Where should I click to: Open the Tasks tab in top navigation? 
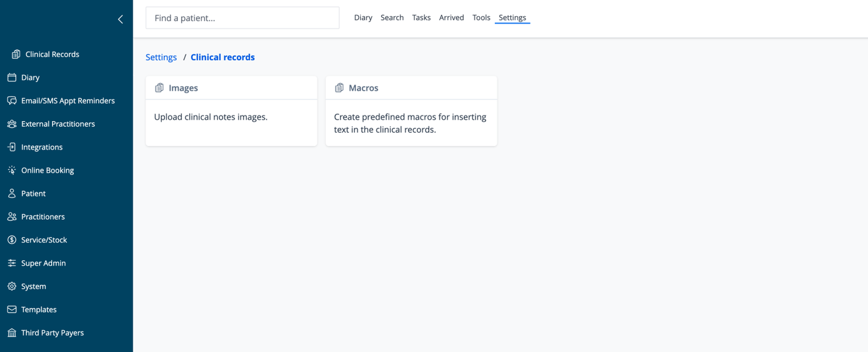[x=422, y=17]
